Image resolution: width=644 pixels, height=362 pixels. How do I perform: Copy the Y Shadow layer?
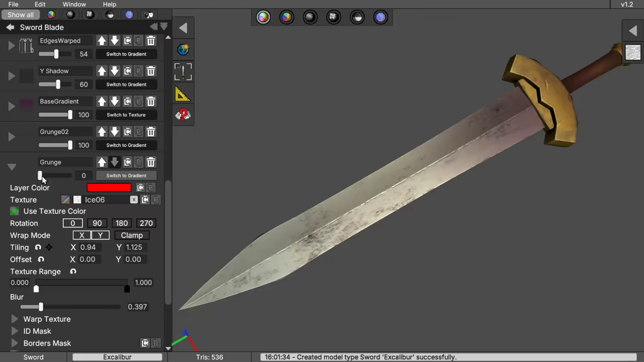pyautogui.click(x=127, y=71)
